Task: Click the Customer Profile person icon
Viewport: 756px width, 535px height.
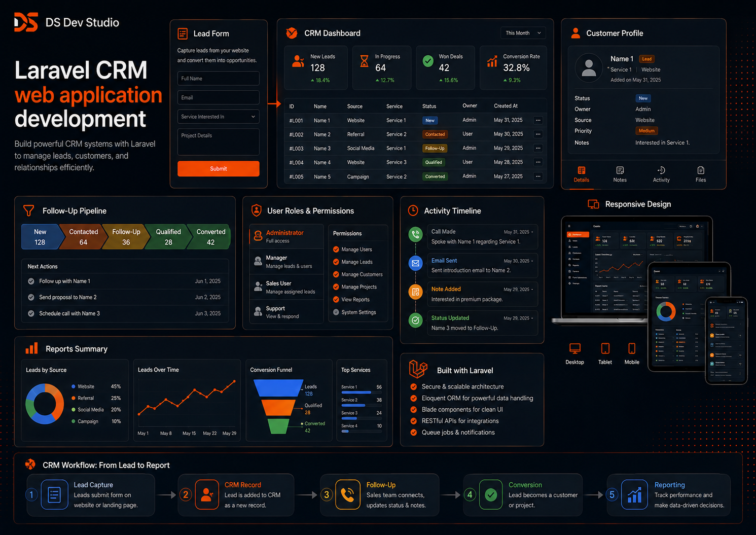Action: pos(575,33)
